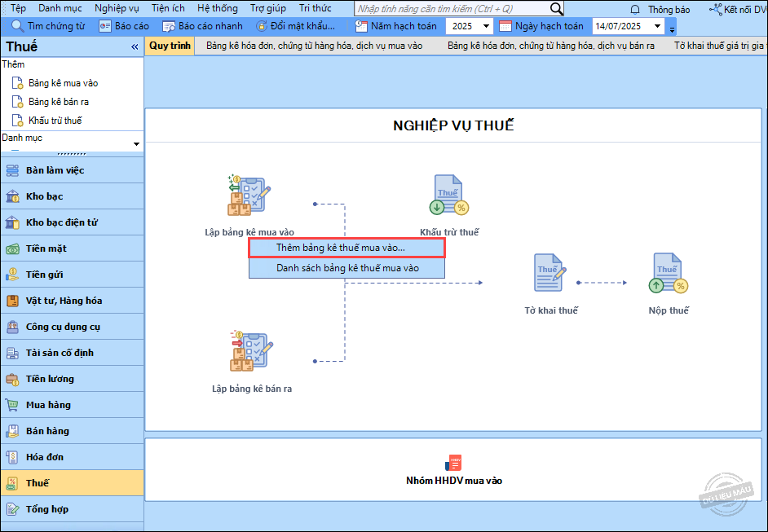Select Thêm bảng kê thuế mua vào
This screenshot has width=768, height=532.
click(346, 248)
